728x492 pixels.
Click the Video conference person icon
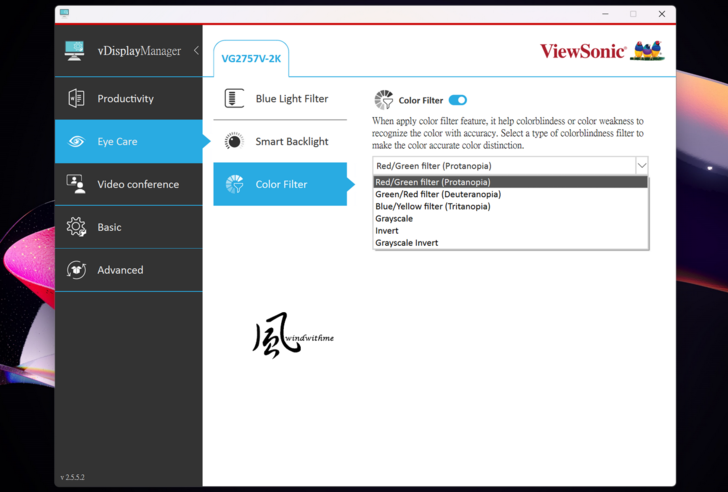click(76, 184)
